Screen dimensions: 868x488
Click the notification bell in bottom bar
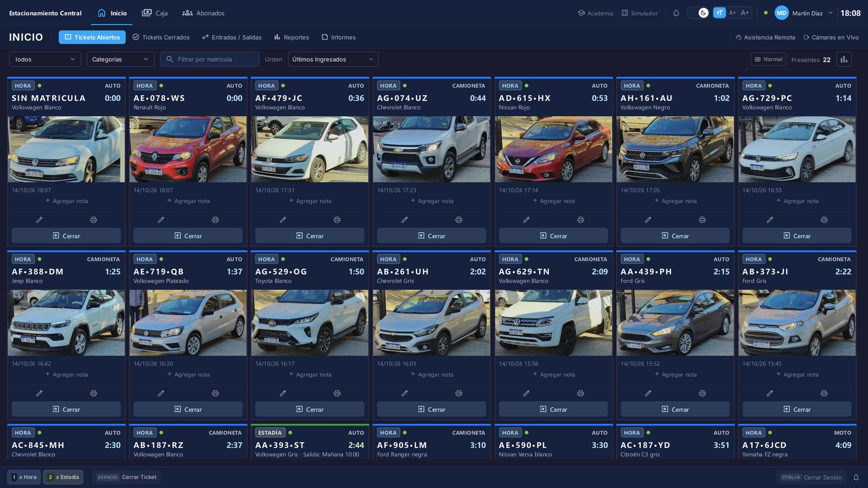click(856, 477)
